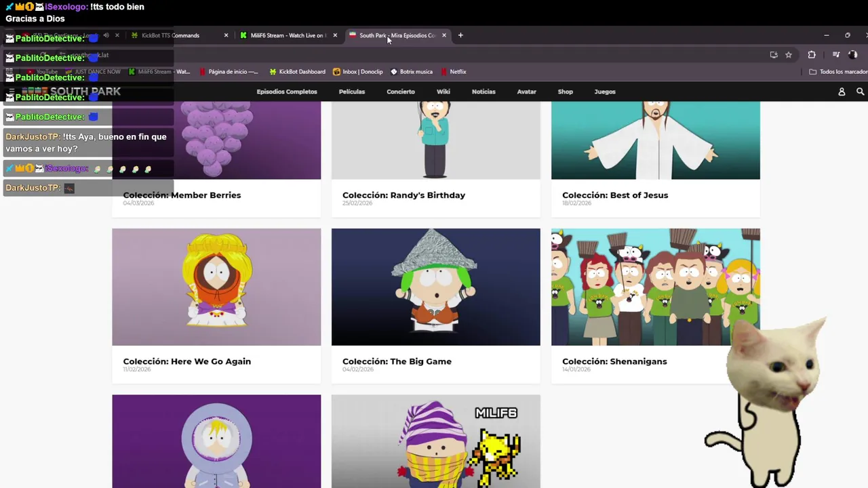Open the Colección: Randy's Birthday title link

coord(403,195)
